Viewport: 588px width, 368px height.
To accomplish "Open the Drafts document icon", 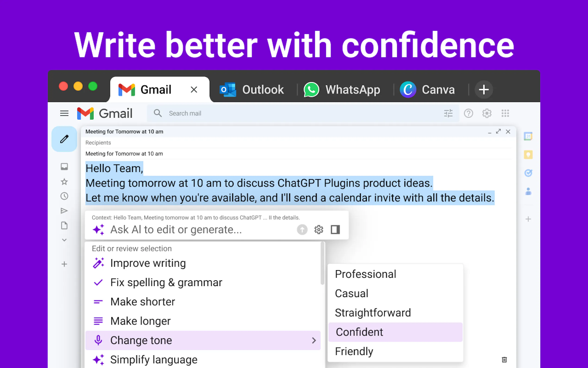I will click(64, 225).
